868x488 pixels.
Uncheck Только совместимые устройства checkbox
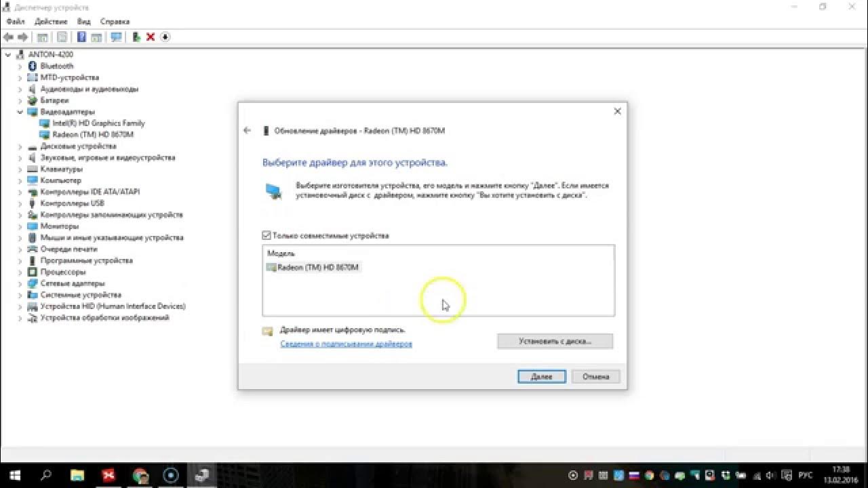coord(267,236)
